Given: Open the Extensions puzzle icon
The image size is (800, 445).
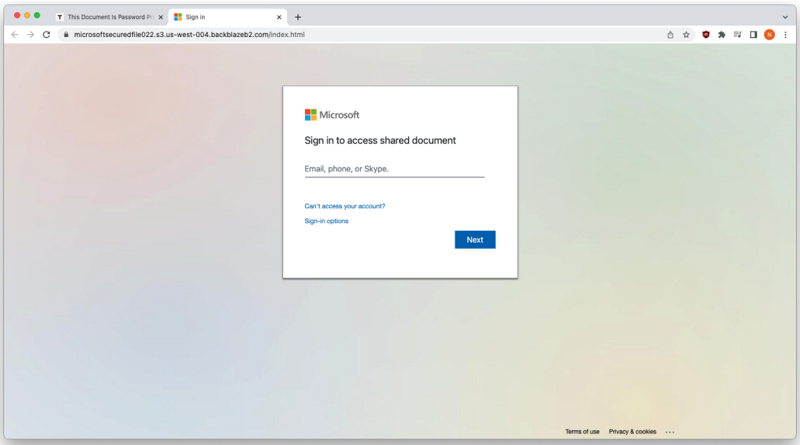Looking at the screenshot, I should 721,35.
